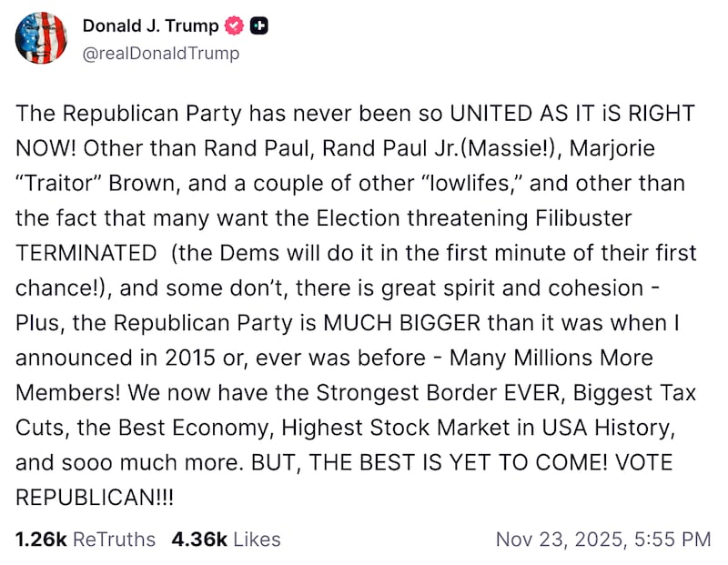
Task: Click the 1.26k ReTruths number
Action: click(x=39, y=539)
